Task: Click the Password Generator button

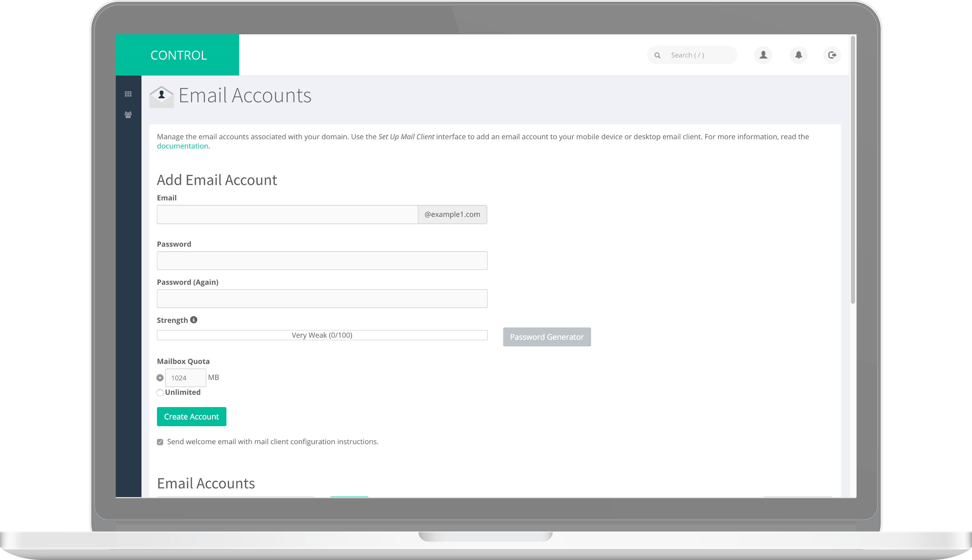Action: pos(547,337)
